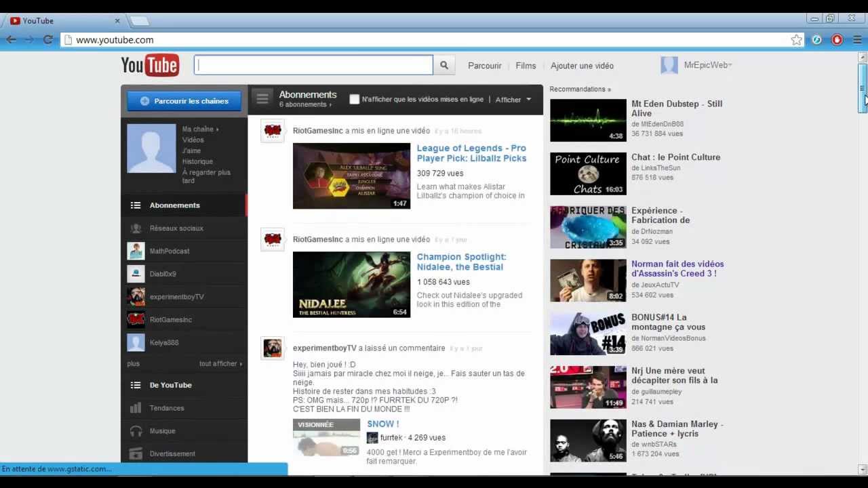Click the page vertical scrollbar thumb
The image size is (868, 488).
(x=863, y=88)
